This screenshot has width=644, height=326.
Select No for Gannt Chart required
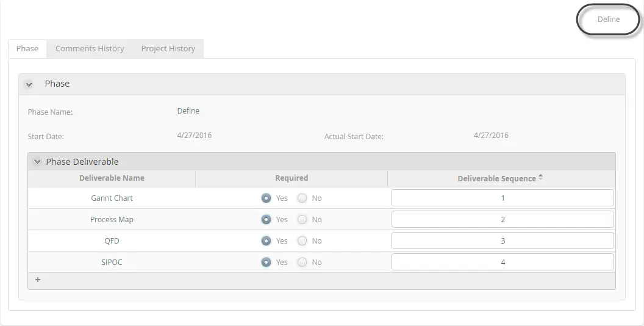[302, 198]
